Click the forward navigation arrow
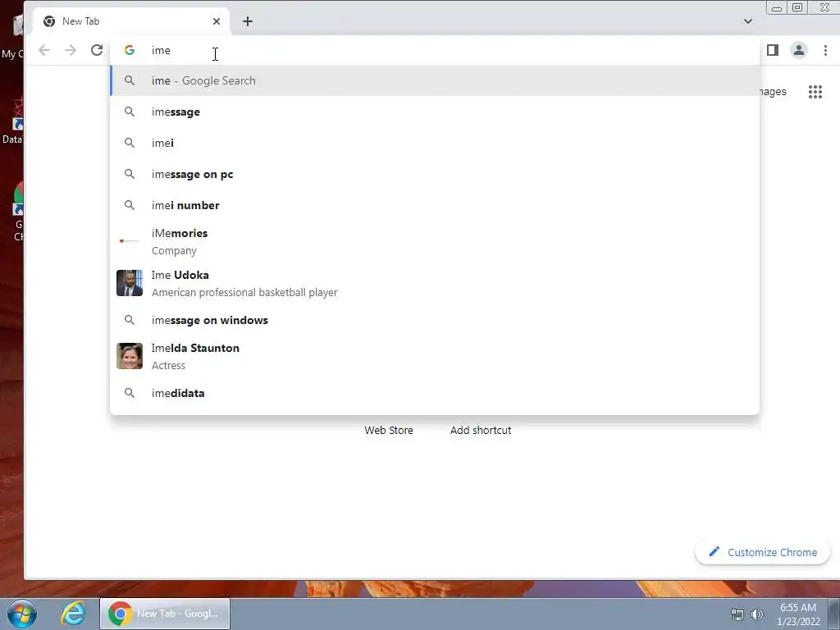Screen dimensions: 840x630 (71, 50)
